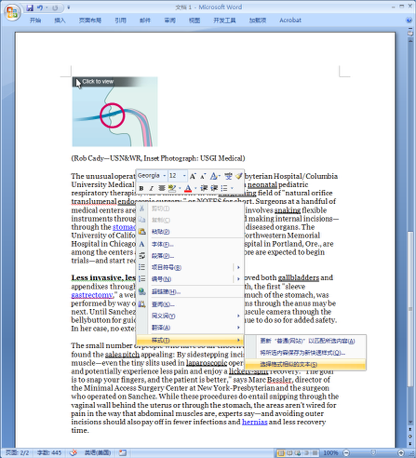Toggle Bold in the mini toolbar
Viewport: 416px width, 458px height.
141,188
